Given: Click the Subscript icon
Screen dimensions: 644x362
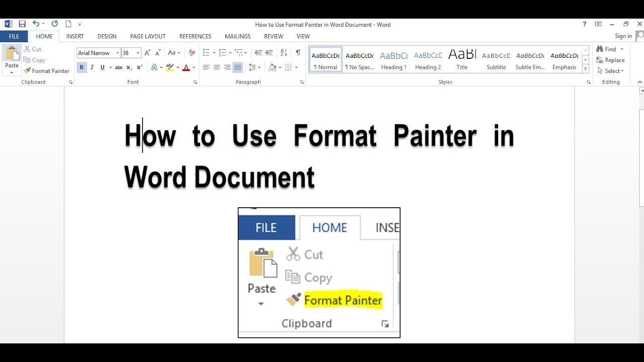Looking at the screenshot, I should click(x=129, y=67).
